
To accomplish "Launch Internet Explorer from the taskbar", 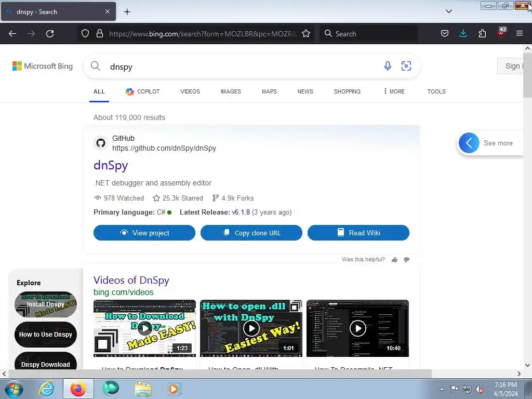I will pos(46,389).
